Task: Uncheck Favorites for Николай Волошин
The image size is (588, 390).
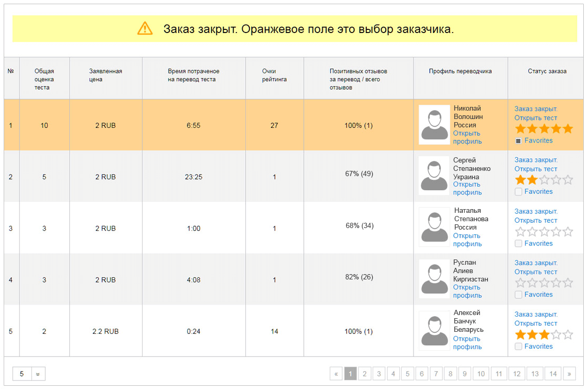Action: [518, 141]
